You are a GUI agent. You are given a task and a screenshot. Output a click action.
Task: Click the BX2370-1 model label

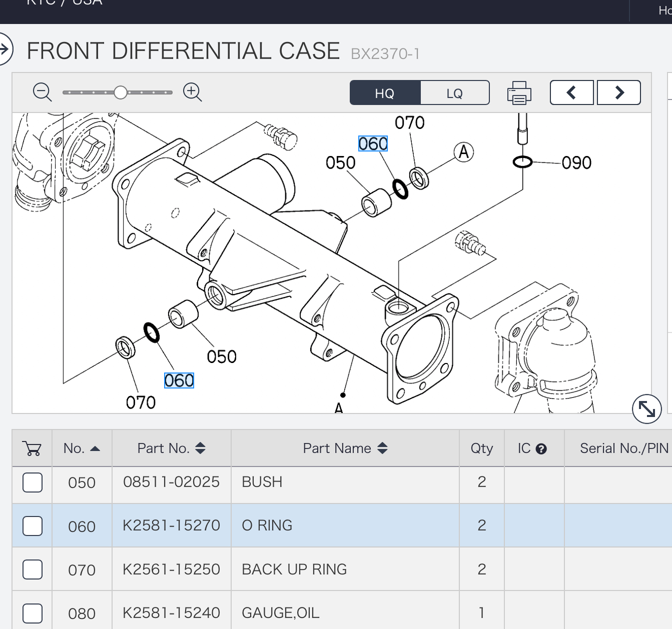tap(385, 53)
